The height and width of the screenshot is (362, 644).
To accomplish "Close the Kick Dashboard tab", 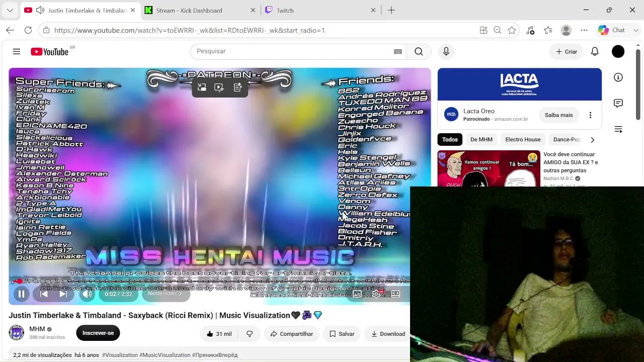I will point(253,10).
